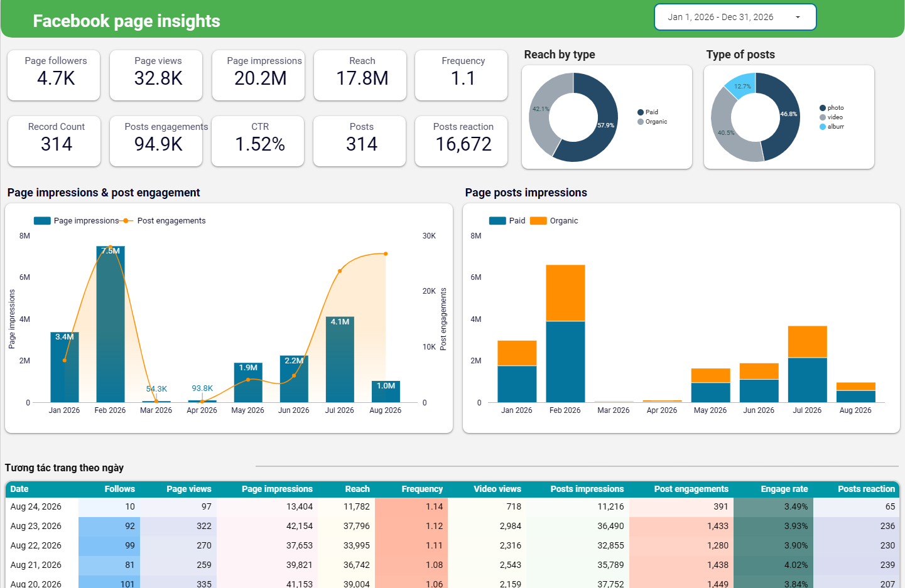Click the Feb 2026 Paid stacked bar segment

[x=565, y=362]
